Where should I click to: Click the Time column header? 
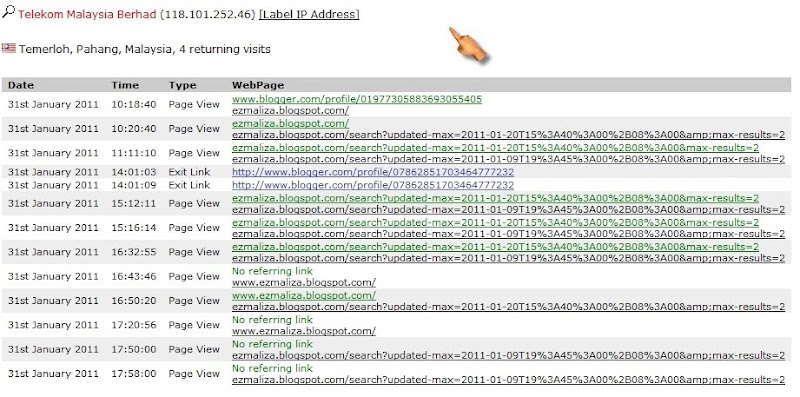pyautogui.click(x=125, y=85)
